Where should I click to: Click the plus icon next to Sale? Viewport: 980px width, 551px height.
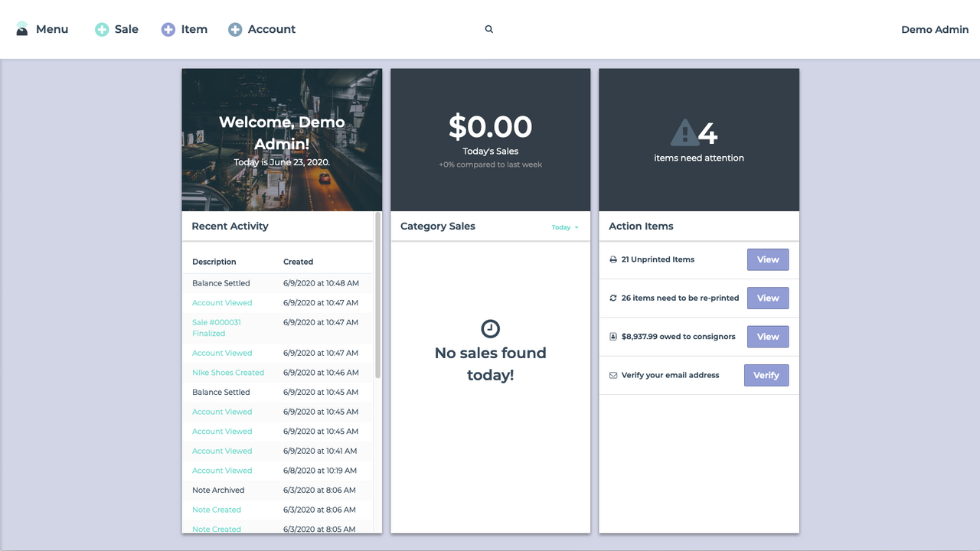100,28
